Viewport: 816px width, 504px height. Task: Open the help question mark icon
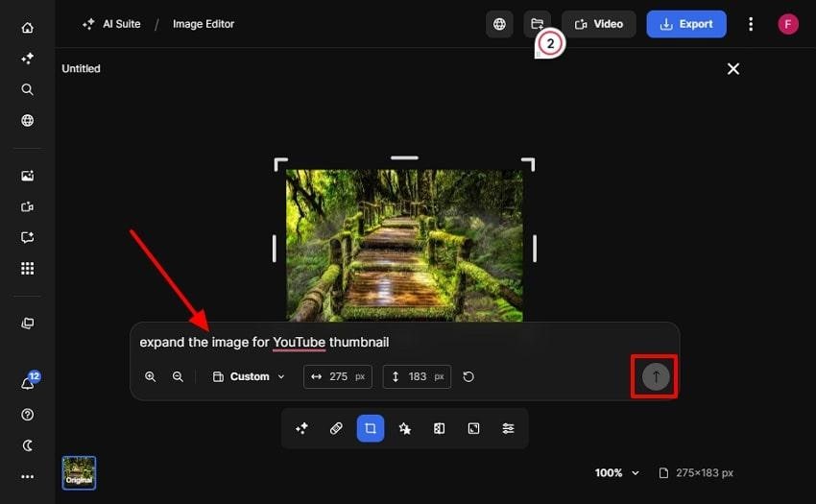[28, 415]
